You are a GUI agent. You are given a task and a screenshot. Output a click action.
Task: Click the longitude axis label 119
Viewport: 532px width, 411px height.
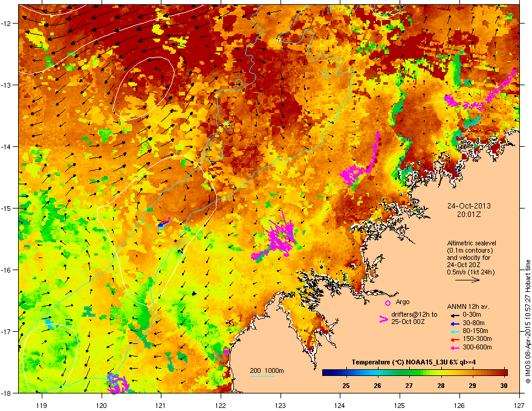pos(42,405)
